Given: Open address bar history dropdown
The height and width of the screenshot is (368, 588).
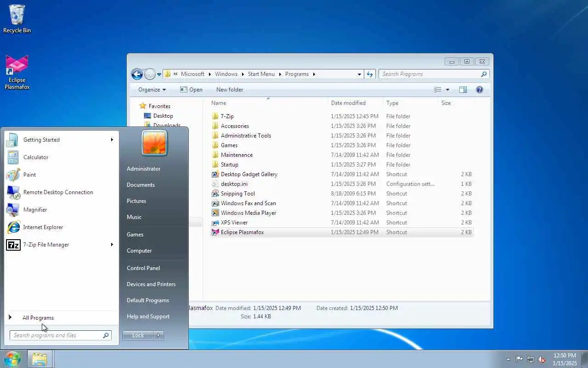Looking at the screenshot, I should (x=359, y=74).
